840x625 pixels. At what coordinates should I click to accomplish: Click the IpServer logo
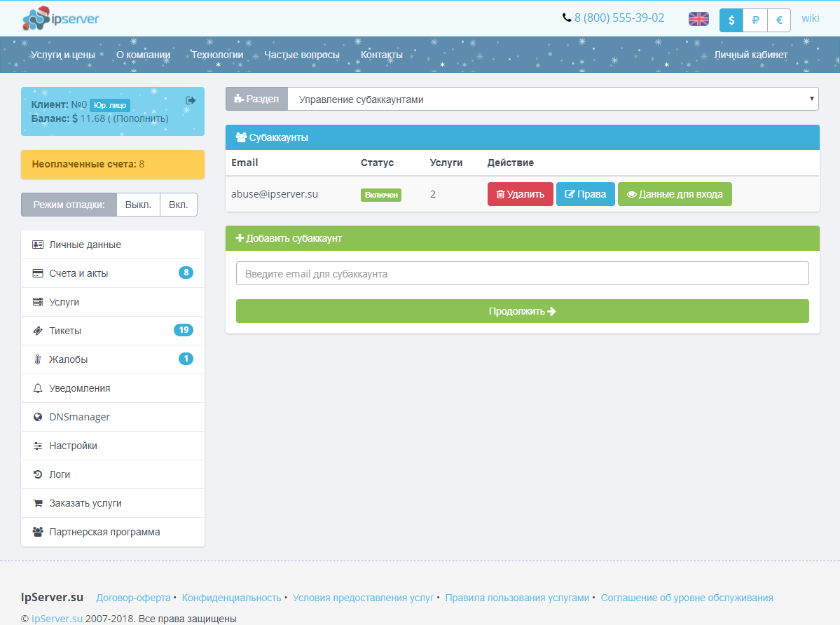60,18
